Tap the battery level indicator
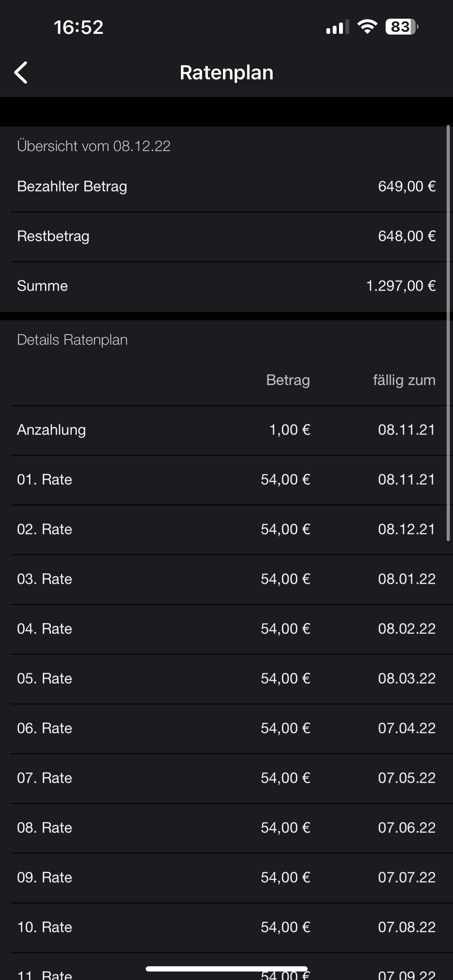The image size is (453, 980). [x=401, y=27]
